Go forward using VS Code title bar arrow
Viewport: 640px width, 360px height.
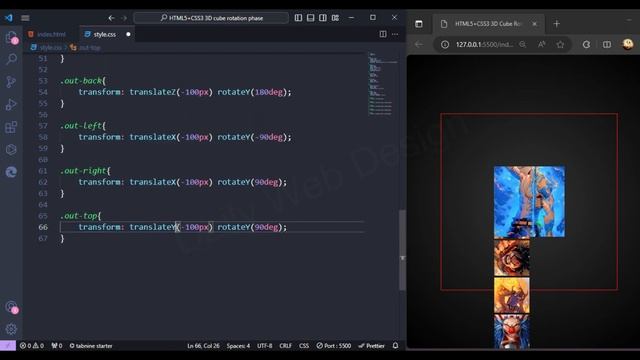click(124, 18)
